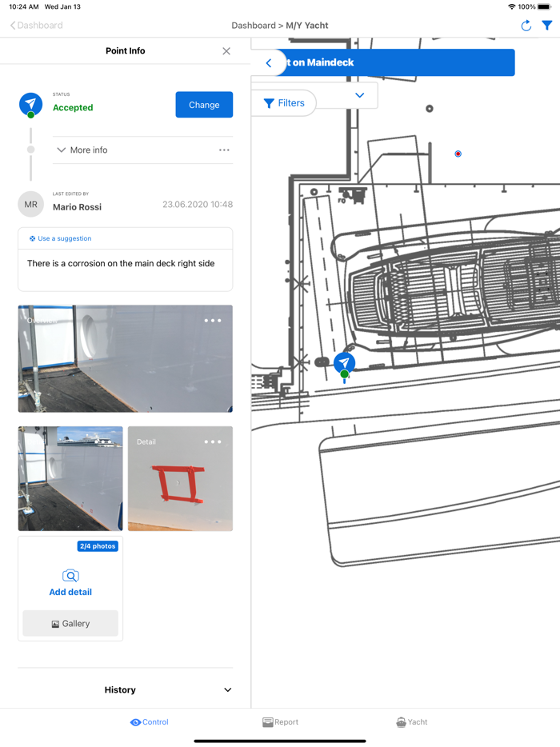The width and height of the screenshot is (560, 747).
Task: Go back to Dashboard
Action: point(36,26)
